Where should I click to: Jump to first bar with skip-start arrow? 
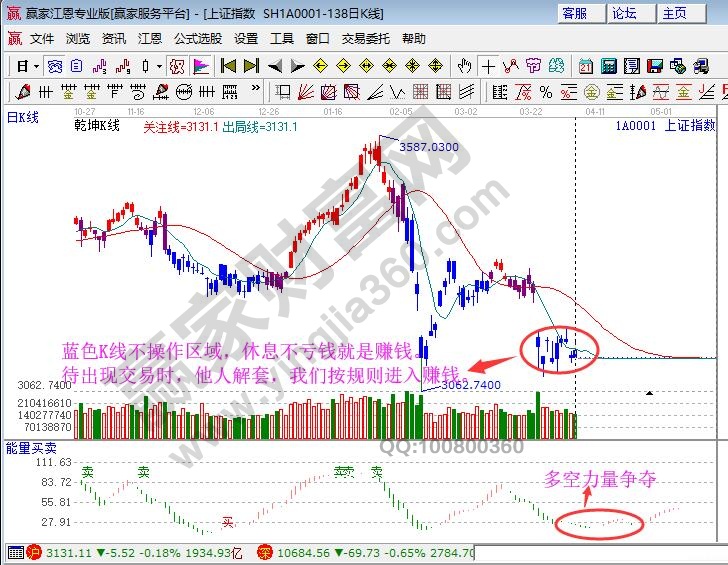pos(228,66)
